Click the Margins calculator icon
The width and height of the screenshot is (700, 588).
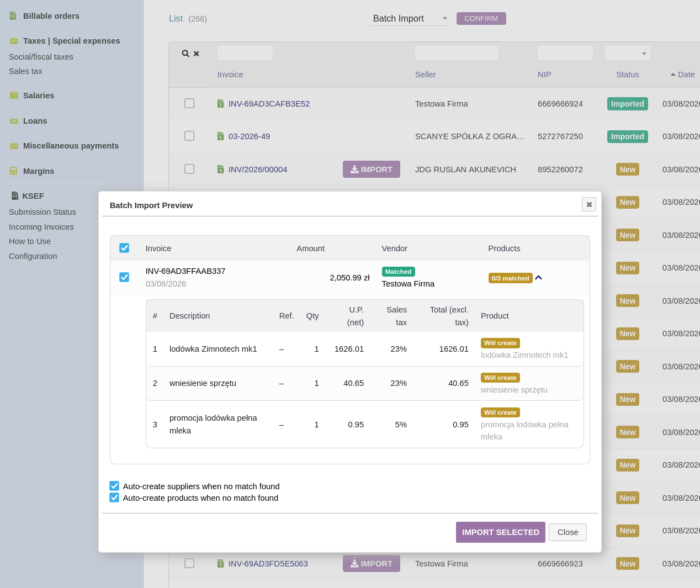pyautogui.click(x=14, y=171)
